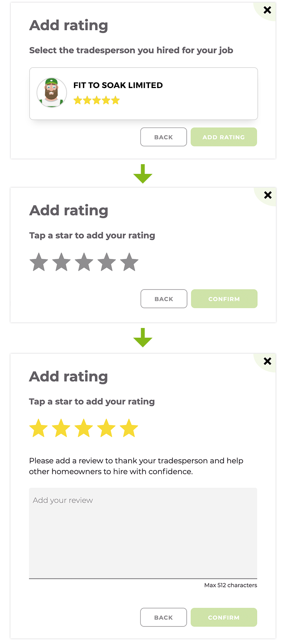286x644 pixels.
Task: Select the third gray star to rate
Action: tap(84, 262)
